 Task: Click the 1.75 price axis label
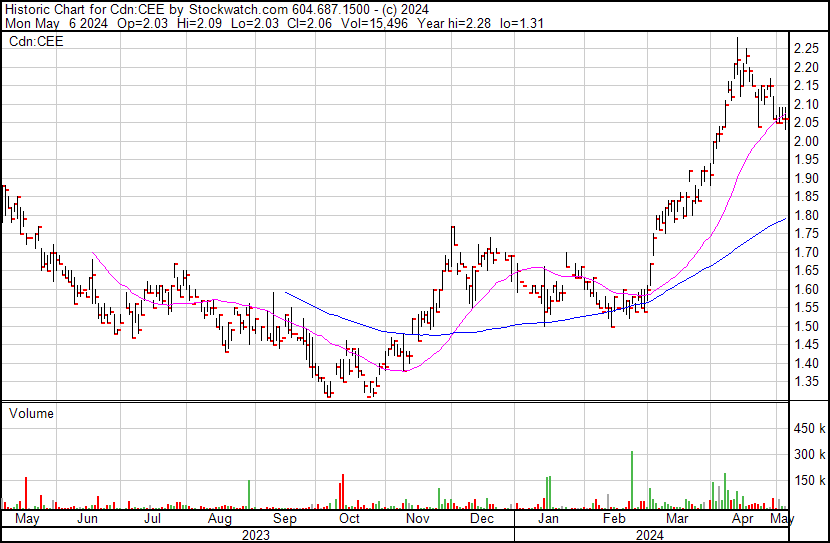[806, 233]
